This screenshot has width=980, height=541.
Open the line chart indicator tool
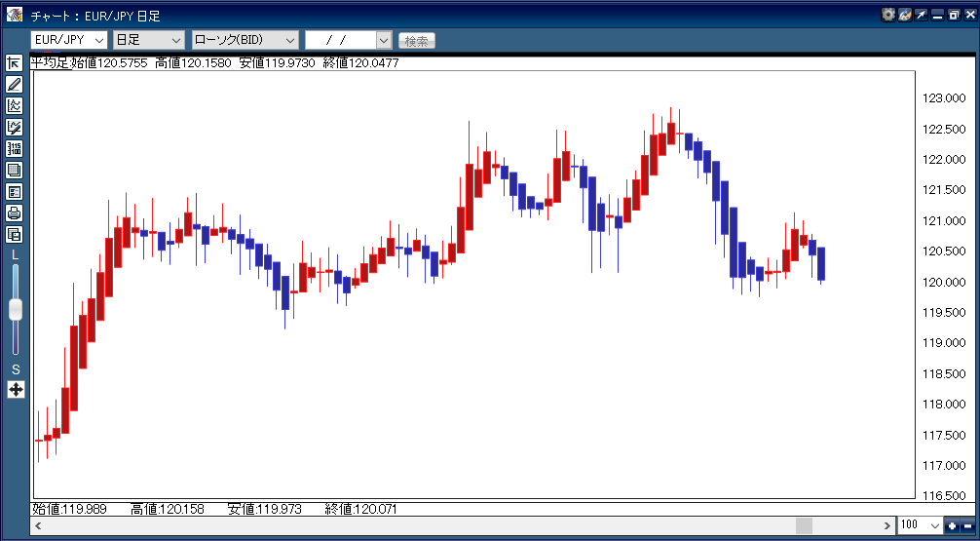point(15,105)
